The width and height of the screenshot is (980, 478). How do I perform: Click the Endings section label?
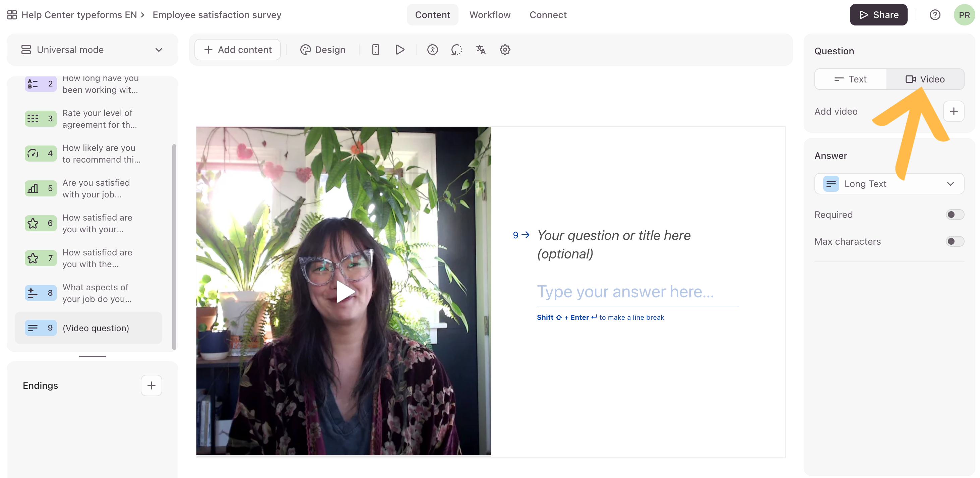(x=40, y=385)
